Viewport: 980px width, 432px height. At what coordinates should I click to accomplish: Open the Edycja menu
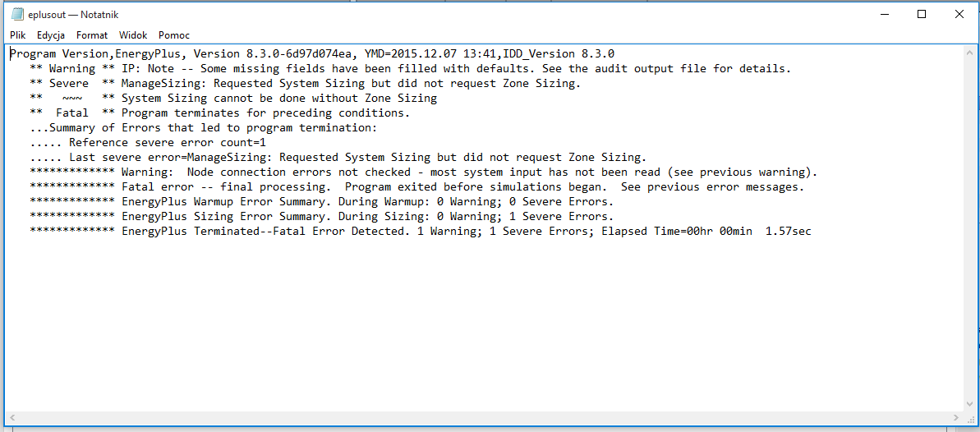point(51,35)
